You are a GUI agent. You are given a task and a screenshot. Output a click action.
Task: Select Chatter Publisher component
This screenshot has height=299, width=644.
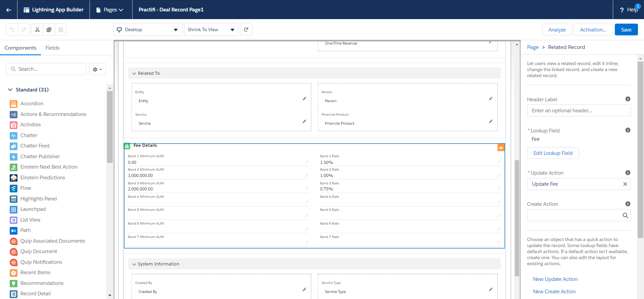click(x=40, y=157)
